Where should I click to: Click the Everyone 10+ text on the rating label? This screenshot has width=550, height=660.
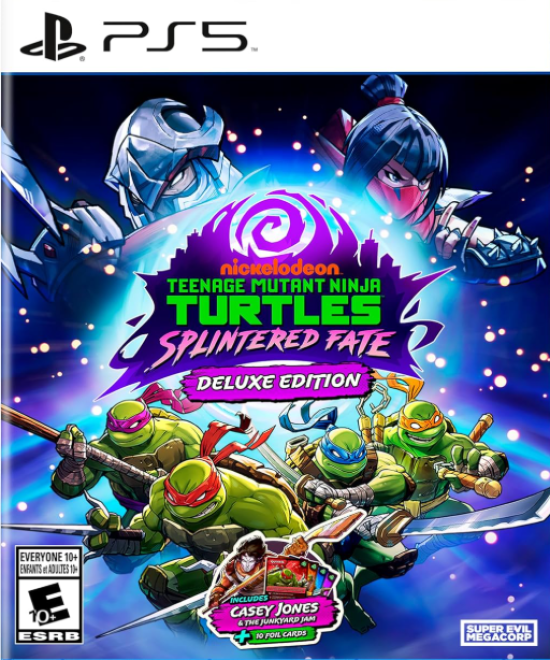(x=49, y=556)
